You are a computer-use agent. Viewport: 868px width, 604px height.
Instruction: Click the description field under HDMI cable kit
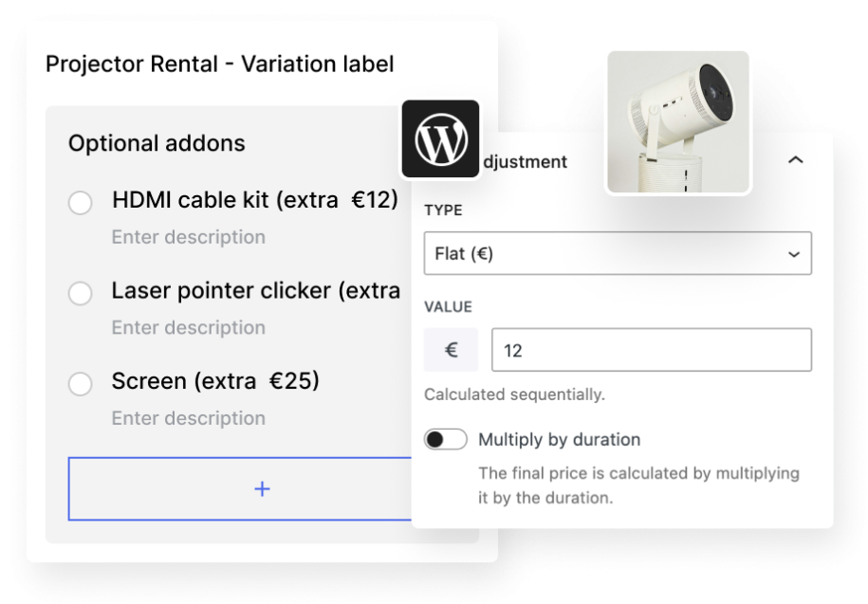coord(188,237)
